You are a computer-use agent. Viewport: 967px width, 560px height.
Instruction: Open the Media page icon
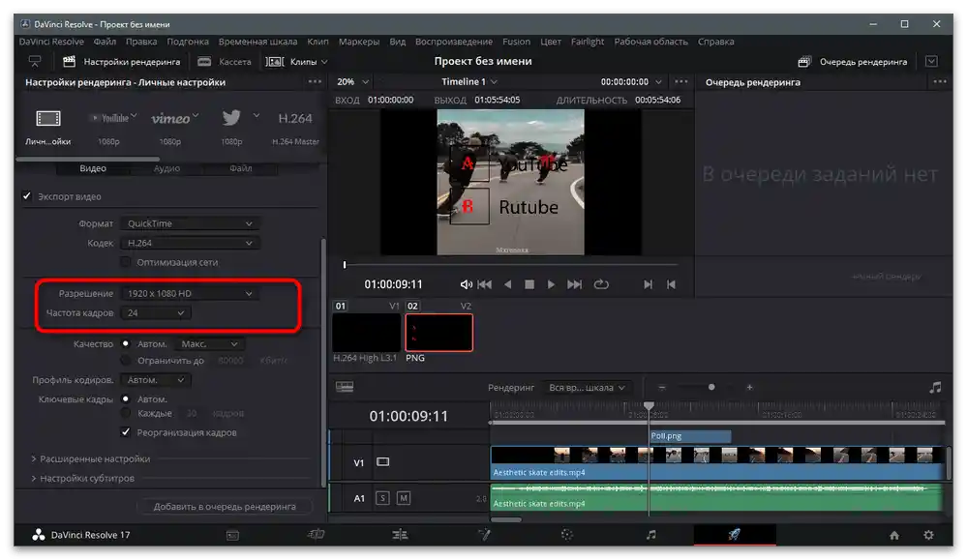(x=232, y=536)
